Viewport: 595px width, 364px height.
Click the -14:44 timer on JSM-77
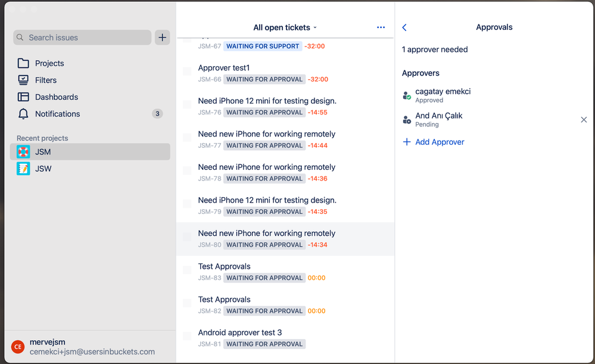[317, 145]
